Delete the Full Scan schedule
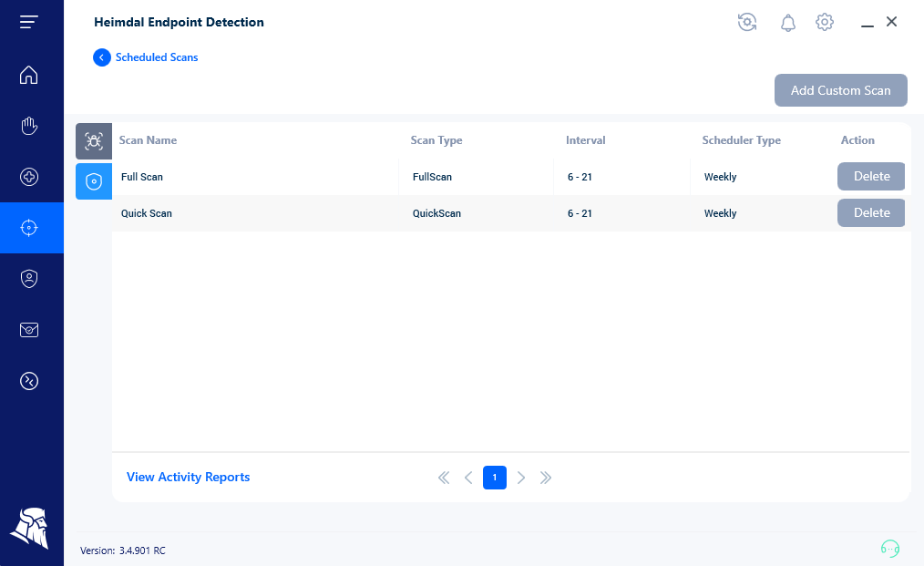Image resolution: width=924 pixels, height=566 pixels. pyautogui.click(x=871, y=176)
